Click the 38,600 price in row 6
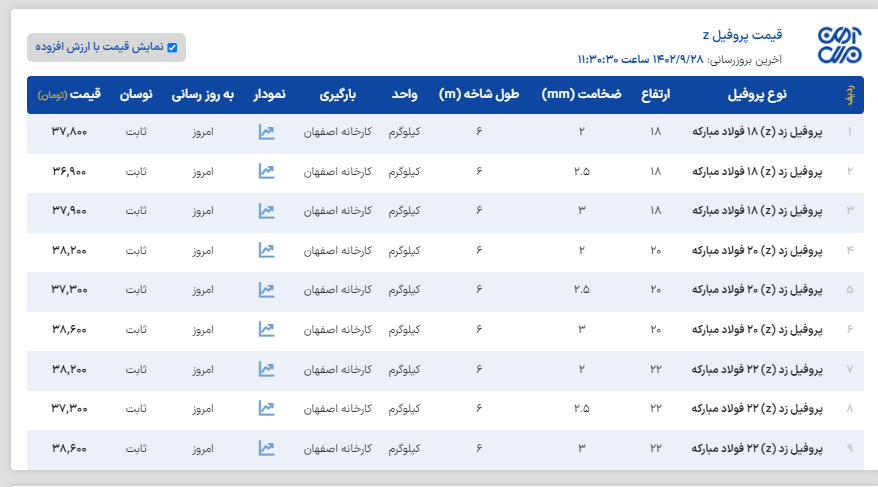878x487 pixels. [x=69, y=329]
